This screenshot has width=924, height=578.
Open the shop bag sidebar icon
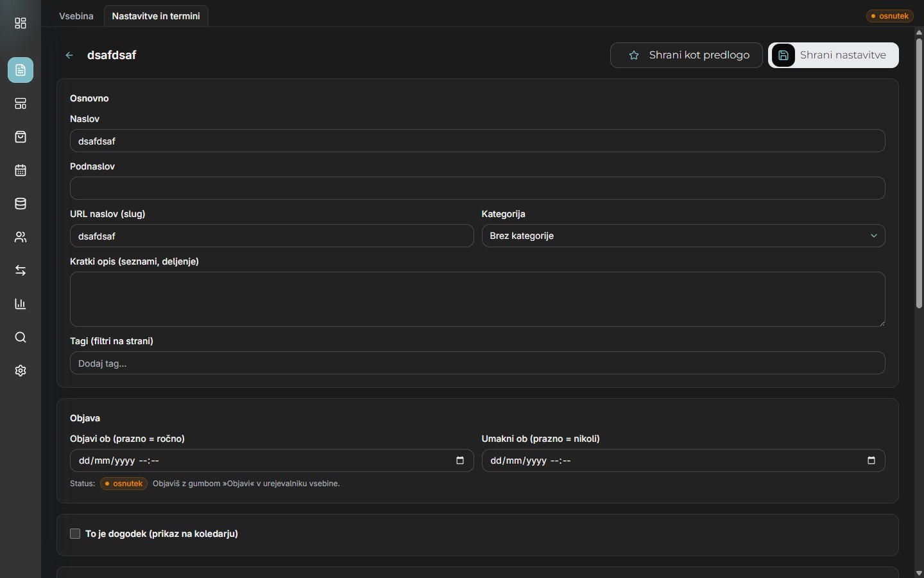tap(21, 137)
